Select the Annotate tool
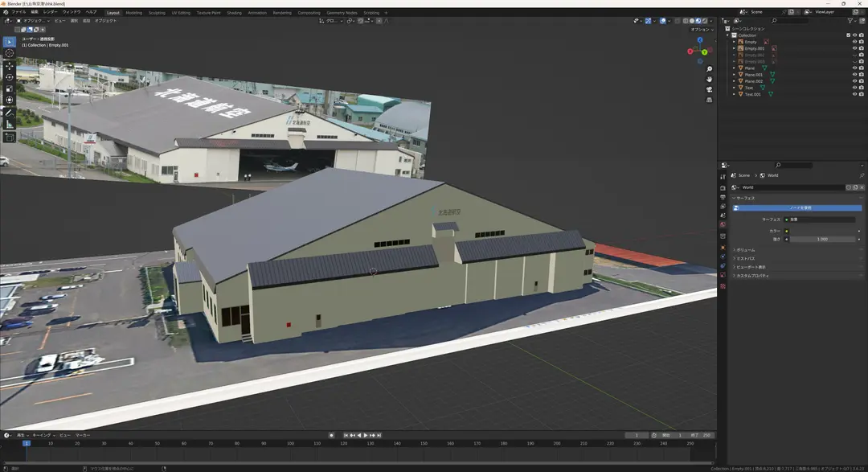The image size is (868, 472). (x=10, y=113)
